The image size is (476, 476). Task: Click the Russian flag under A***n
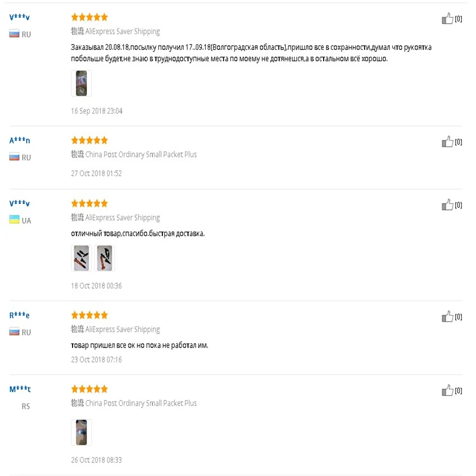click(14, 157)
